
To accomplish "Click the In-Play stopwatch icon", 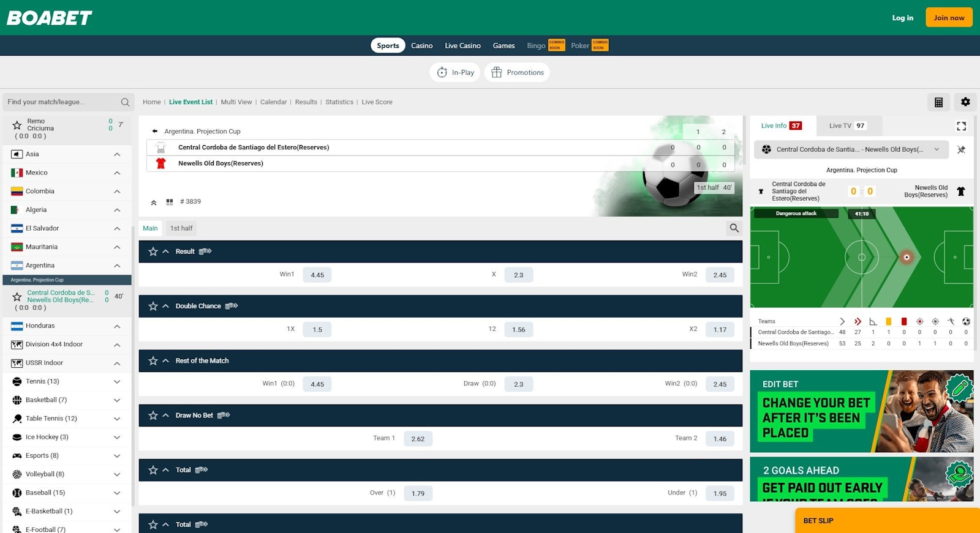I will tap(442, 72).
